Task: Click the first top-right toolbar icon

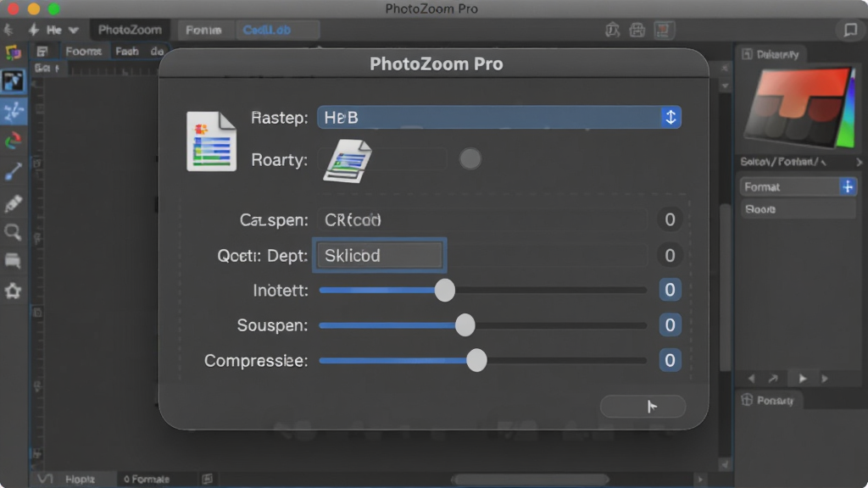Action: click(x=612, y=30)
